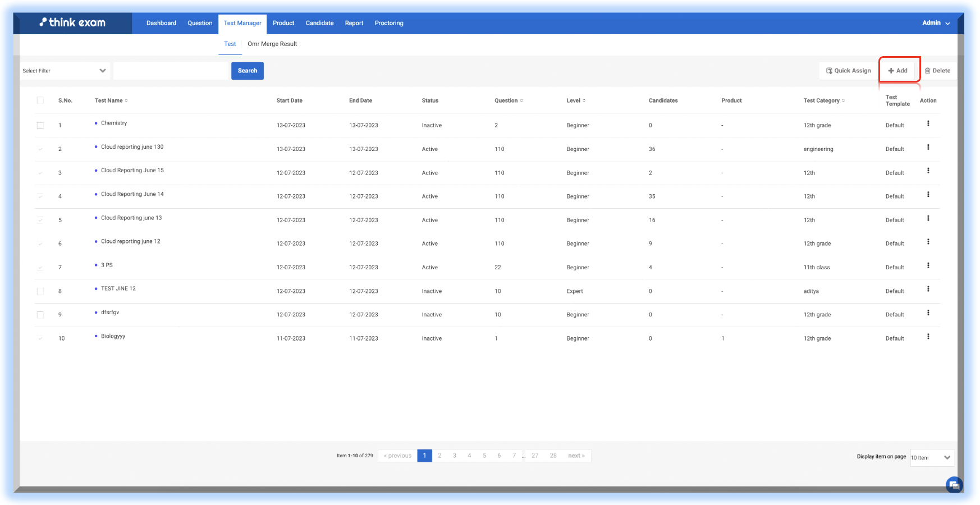Switch to the Test sub-tab
Image resolution: width=980 pixels, height=505 pixels.
(230, 44)
